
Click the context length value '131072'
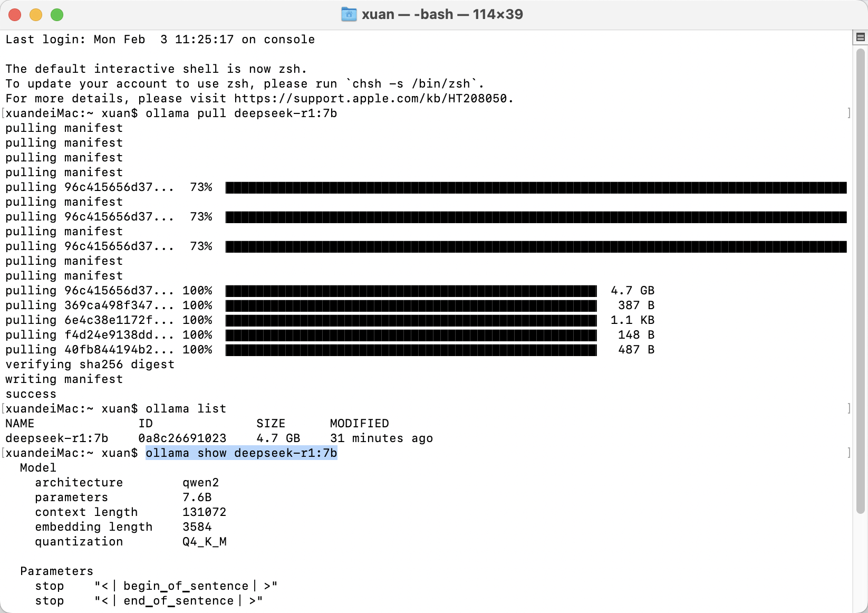[x=205, y=512]
